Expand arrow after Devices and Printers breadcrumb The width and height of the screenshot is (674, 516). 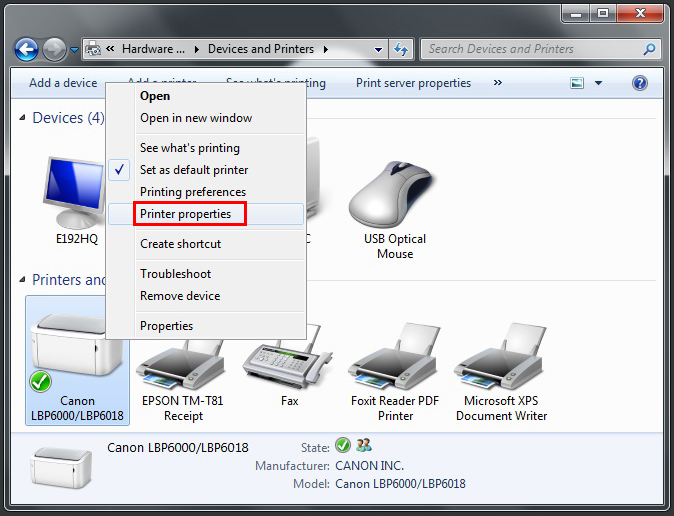(326, 49)
